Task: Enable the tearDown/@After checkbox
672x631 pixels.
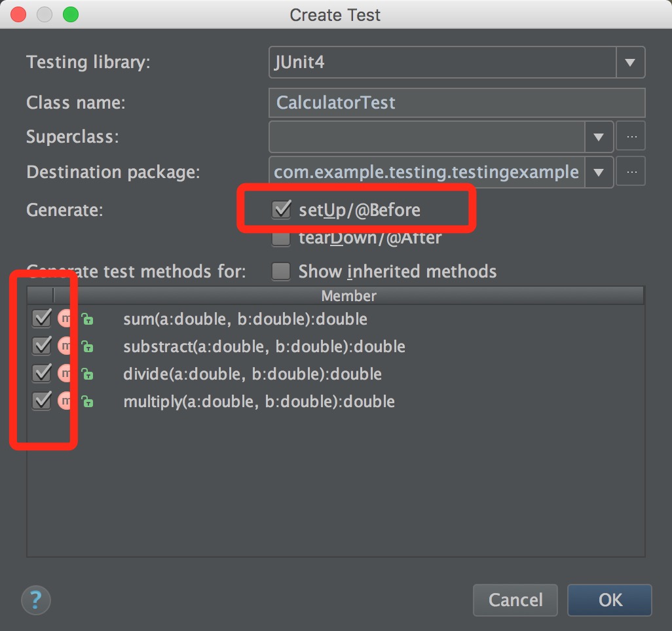Action: point(282,238)
